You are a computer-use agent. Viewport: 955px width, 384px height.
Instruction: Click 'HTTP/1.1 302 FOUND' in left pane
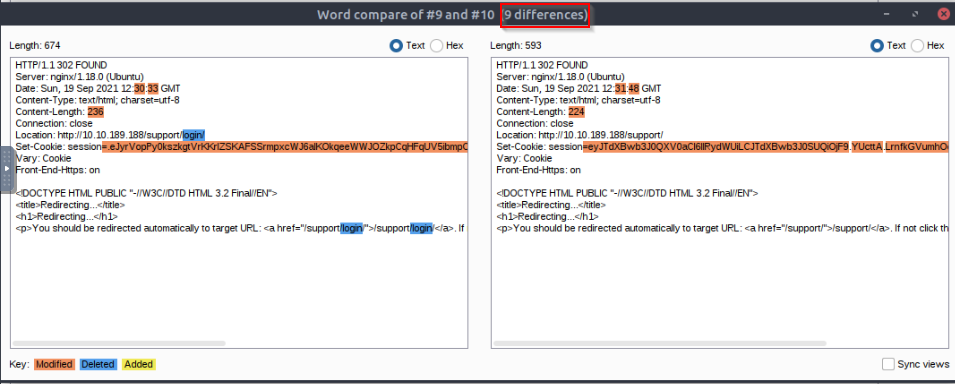click(x=62, y=65)
